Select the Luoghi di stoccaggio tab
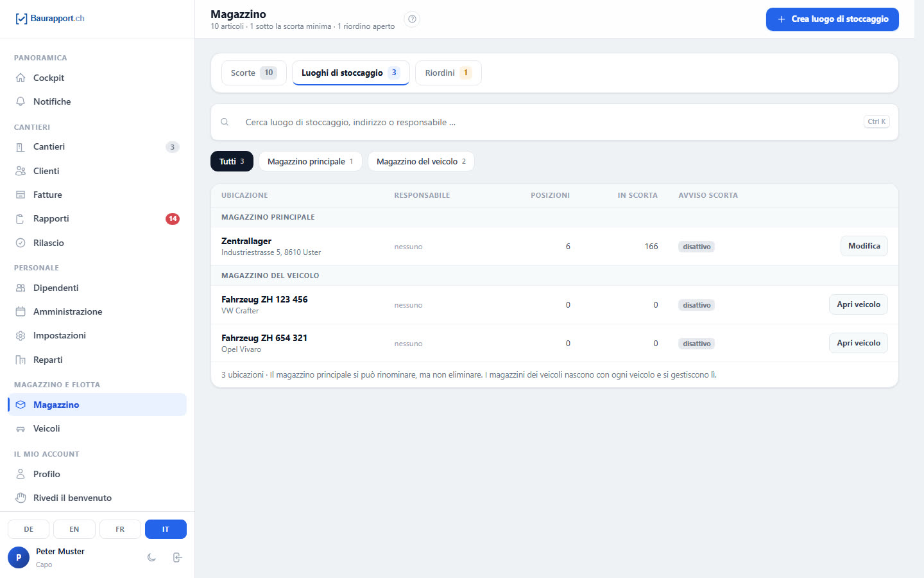Screen dimensions: 924x578 click(x=350, y=73)
